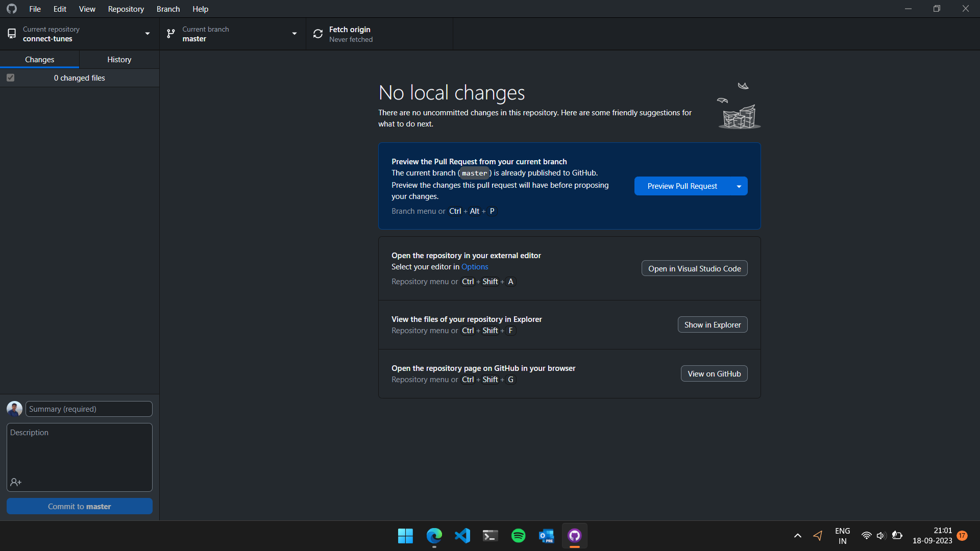Toggle the select all changed files checkbox
The width and height of the screenshot is (980, 551).
pyautogui.click(x=10, y=78)
